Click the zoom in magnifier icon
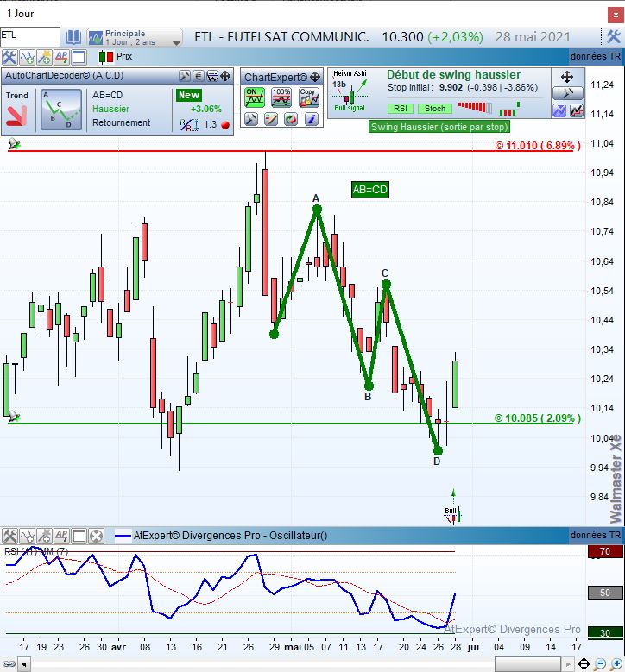This screenshot has height=672, width=625. click(x=616, y=664)
